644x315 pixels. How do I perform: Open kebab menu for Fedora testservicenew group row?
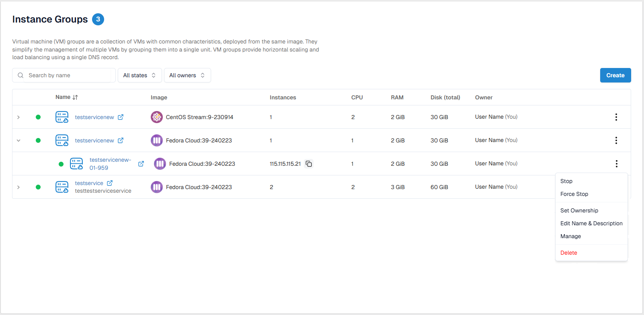point(616,140)
